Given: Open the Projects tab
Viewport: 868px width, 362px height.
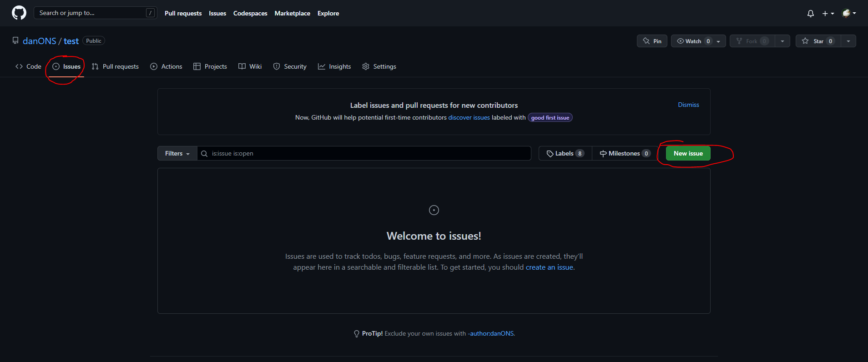Looking at the screenshot, I should [210, 66].
